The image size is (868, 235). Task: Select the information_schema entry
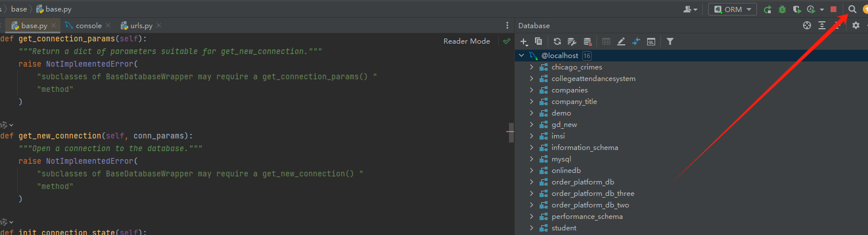584,148
